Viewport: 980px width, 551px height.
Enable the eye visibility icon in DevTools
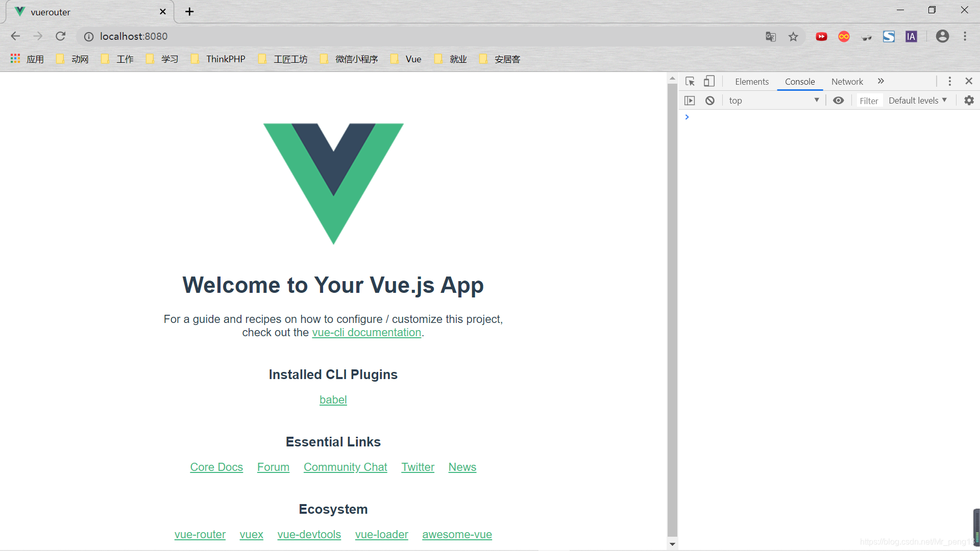click(x=838, y=99)
